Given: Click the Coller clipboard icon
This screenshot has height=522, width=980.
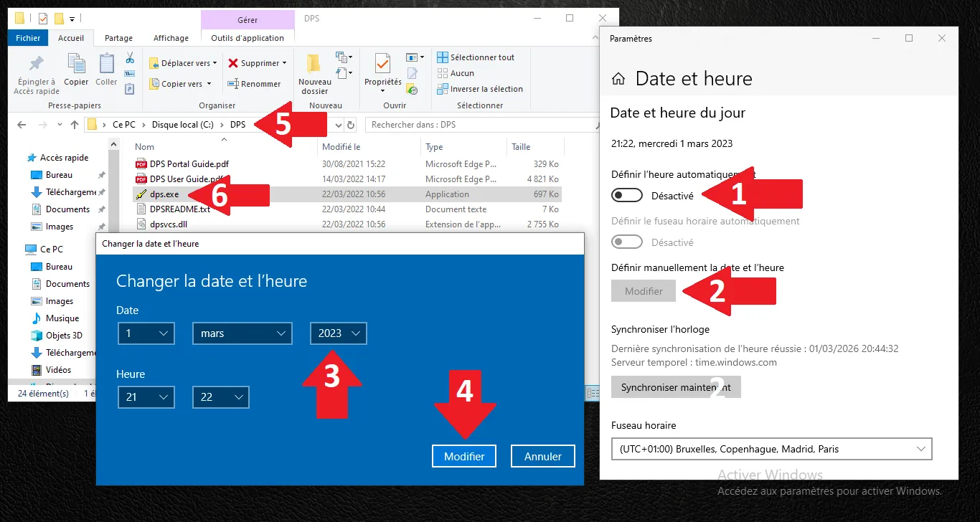Looking at the screenshot, I should point(106,65).
